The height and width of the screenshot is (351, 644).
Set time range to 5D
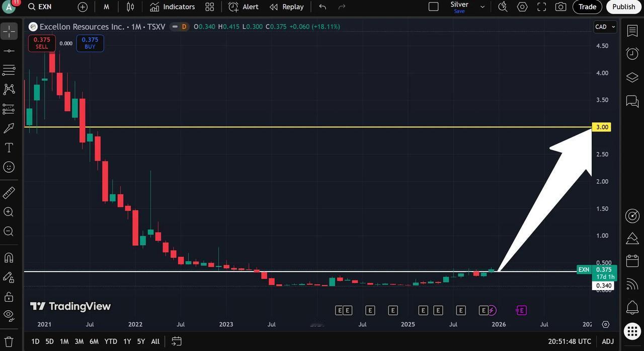tap(49, 341)
